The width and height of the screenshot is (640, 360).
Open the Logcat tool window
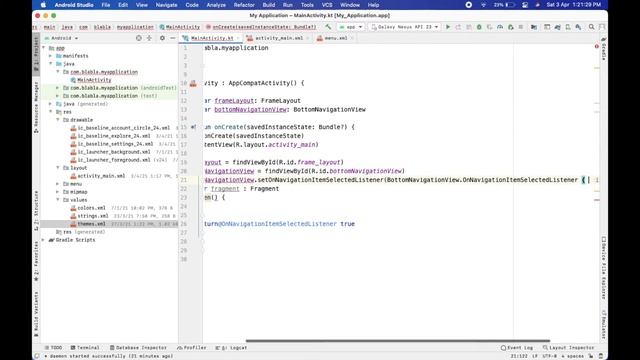(231, 348)
